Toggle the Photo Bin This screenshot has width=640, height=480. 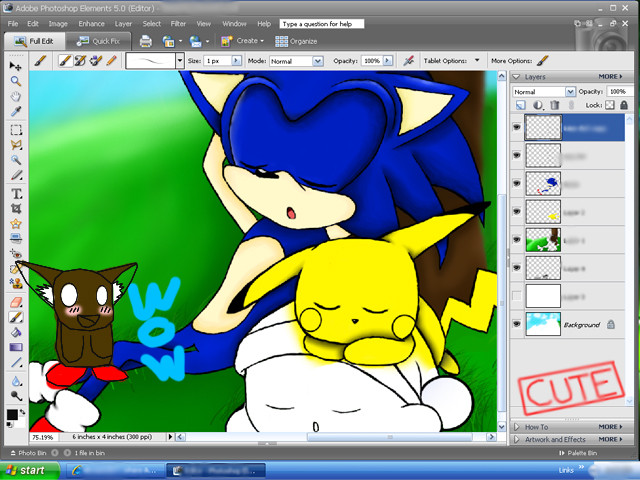pyautogui.click(x=28, y=453)
